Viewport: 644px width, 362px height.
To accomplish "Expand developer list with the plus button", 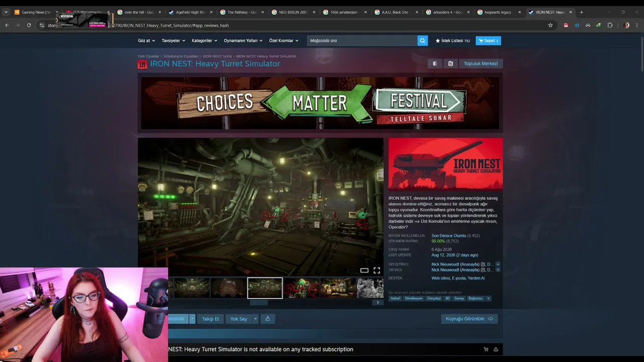I will [498, 264].
